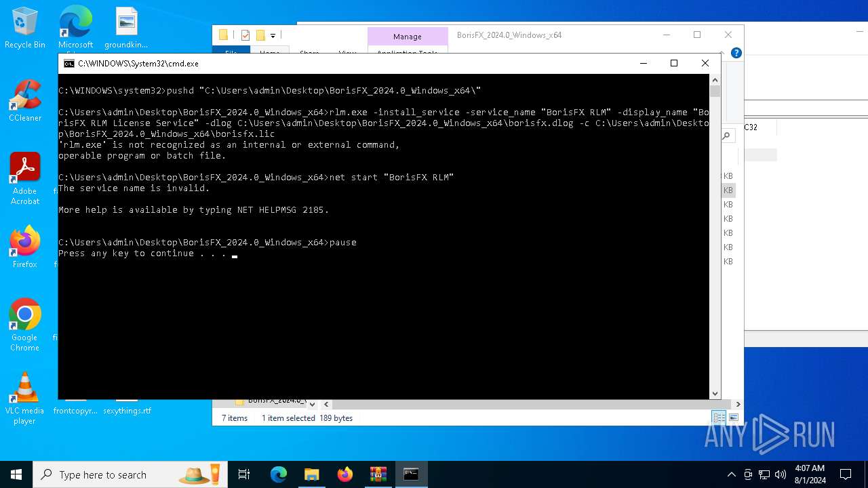Select the groundkin image file on desktop
The image size is (868, 488).
coord(126,28)
